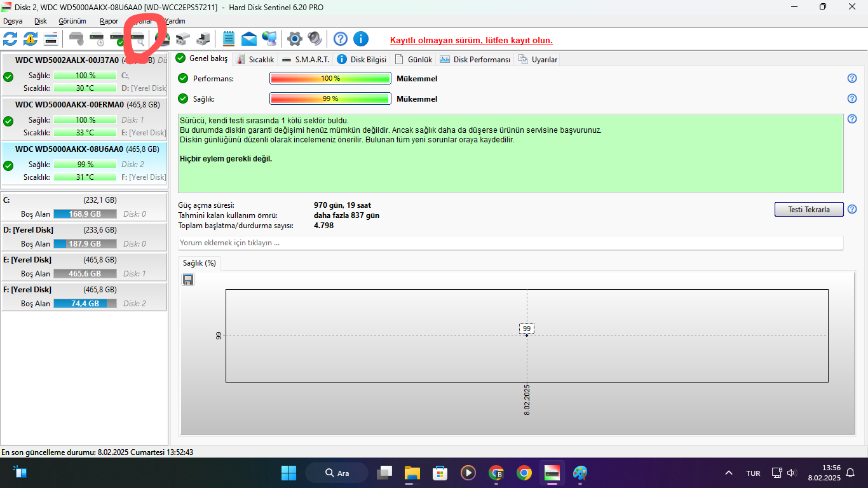
Task: Open the Görünüm menu
Action: [x=72, y=21]
